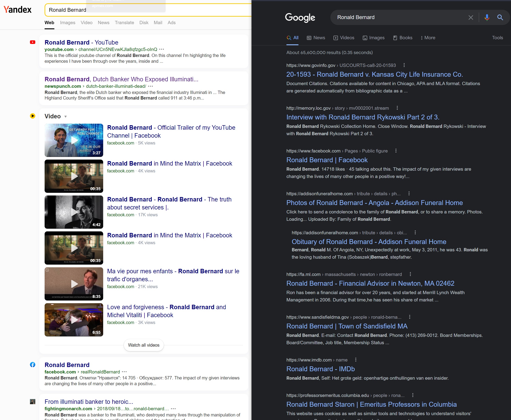Start Google voice search with microphone icon

tap(487, 18)
